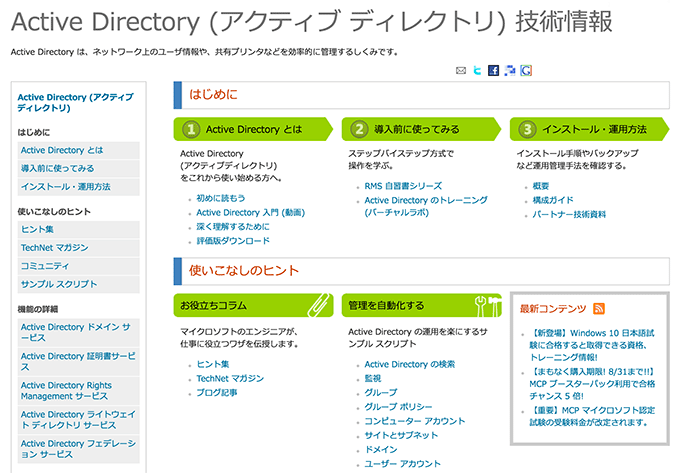The height and width of the screenshot is (473, 680).
Task: Open 'コミュニティ' in the left sidebar
Action: 79,266
